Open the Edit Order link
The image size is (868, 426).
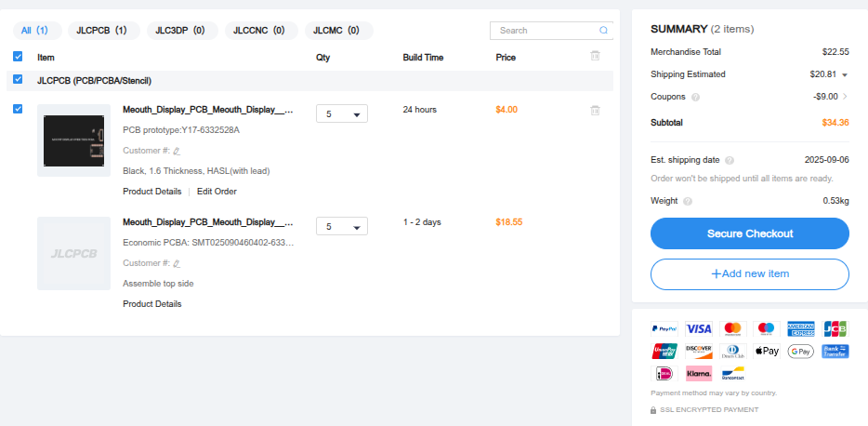217,192
